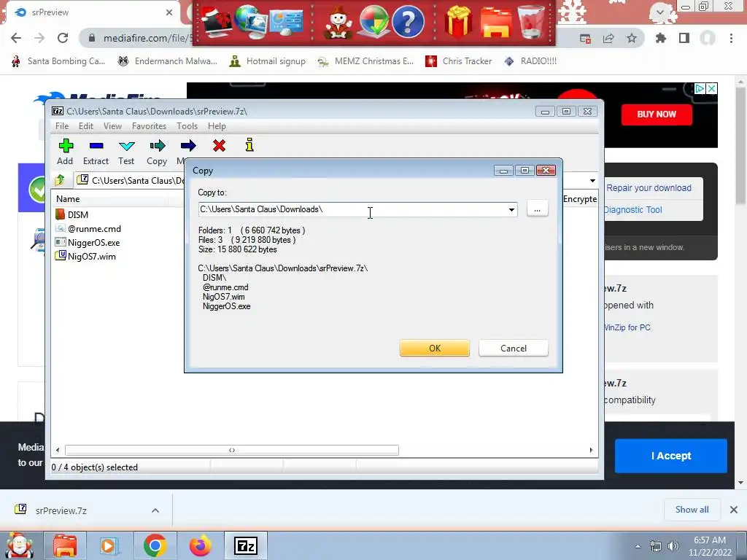The height and width of the screenshot is (560, 747).
Task: Click the 7-Zip taskbar button
Action: [x=246, y=545]
